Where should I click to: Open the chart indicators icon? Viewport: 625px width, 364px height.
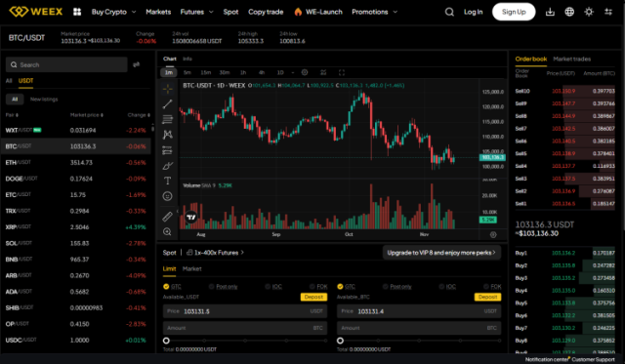[323, 72]
